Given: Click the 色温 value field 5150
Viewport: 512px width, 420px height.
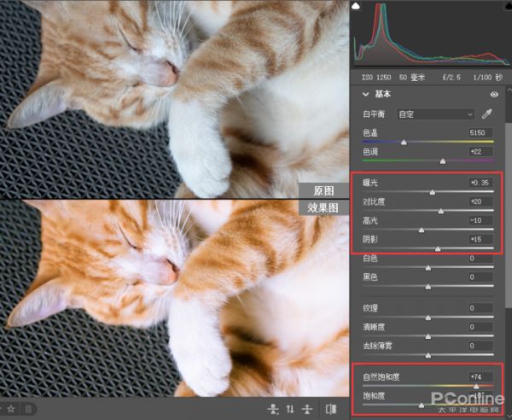Looking at the screenshot, I should coord(480,133).
